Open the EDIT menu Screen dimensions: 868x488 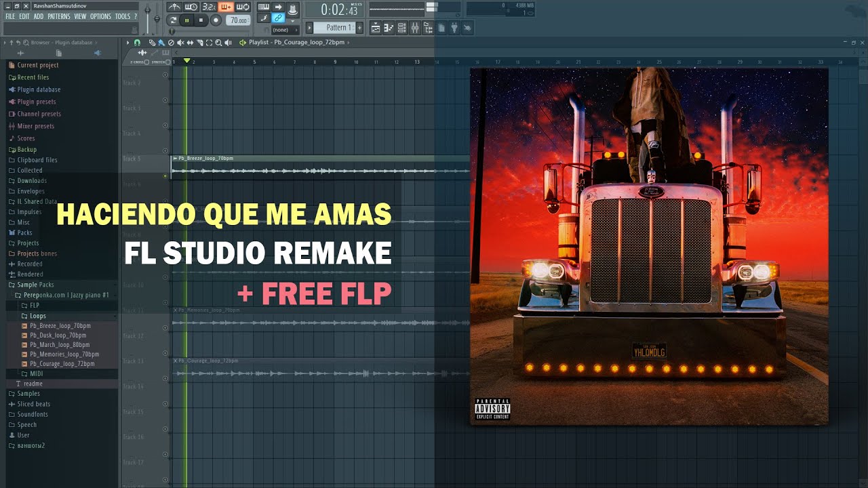[x=24, y=16]
